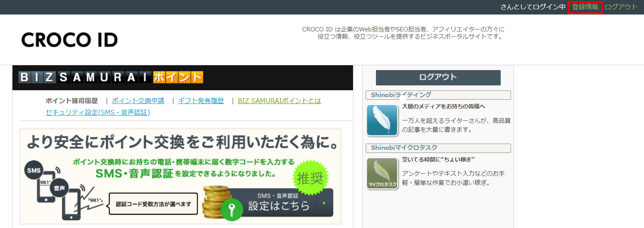
Task: Open セキュリティ設定(SMS・音声認証) link
Action: coord(98,112)
